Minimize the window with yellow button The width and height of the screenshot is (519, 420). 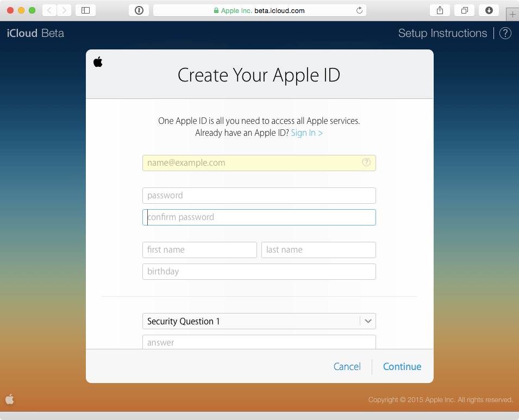[x=21, y=10]
